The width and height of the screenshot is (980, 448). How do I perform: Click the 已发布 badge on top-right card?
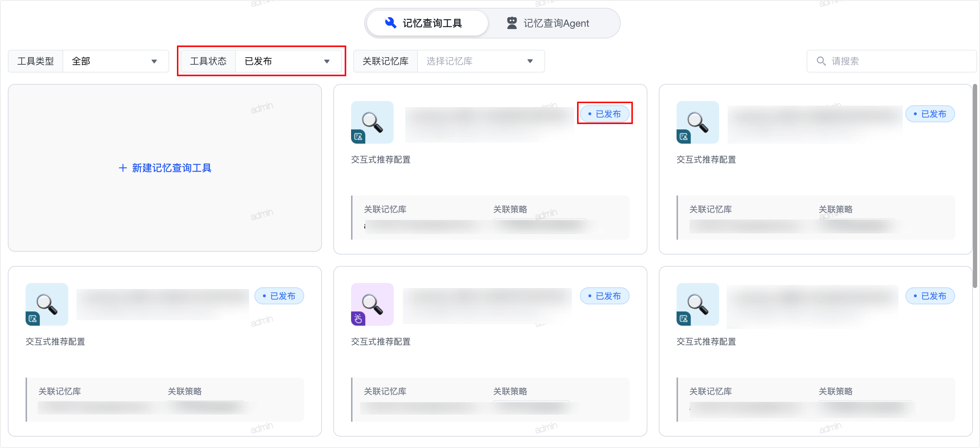coord(930,114)
